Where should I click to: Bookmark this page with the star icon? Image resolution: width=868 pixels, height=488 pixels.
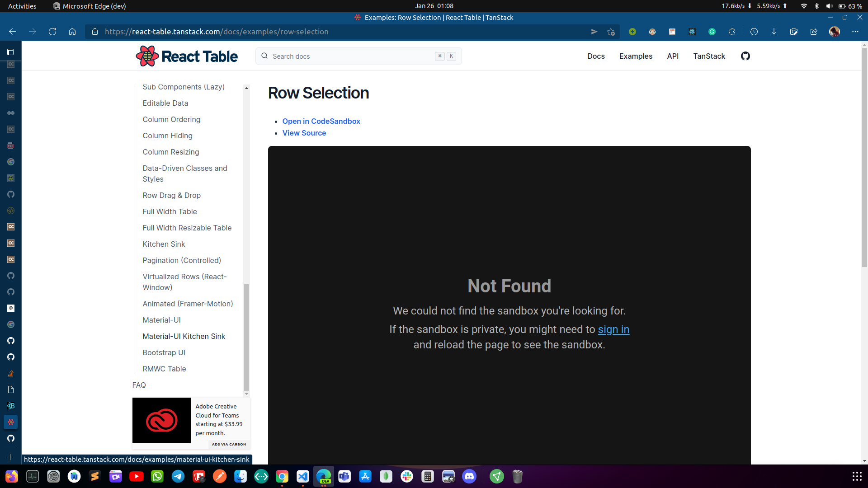coord(611,32)
